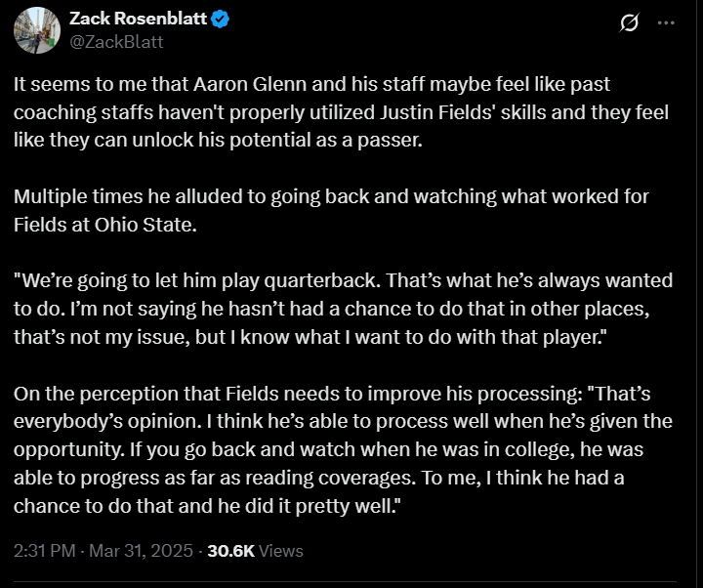
Task: Open the three-dot More options menu
Action: click(x=666, y=22)
